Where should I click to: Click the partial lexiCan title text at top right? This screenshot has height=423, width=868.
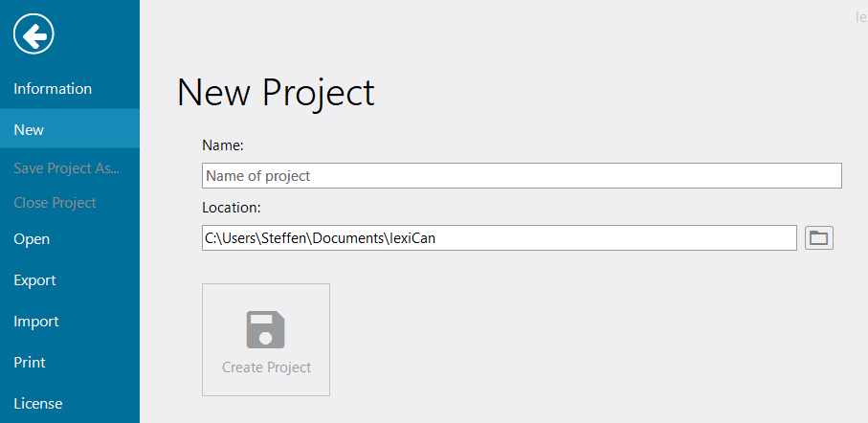coord(860,16)
